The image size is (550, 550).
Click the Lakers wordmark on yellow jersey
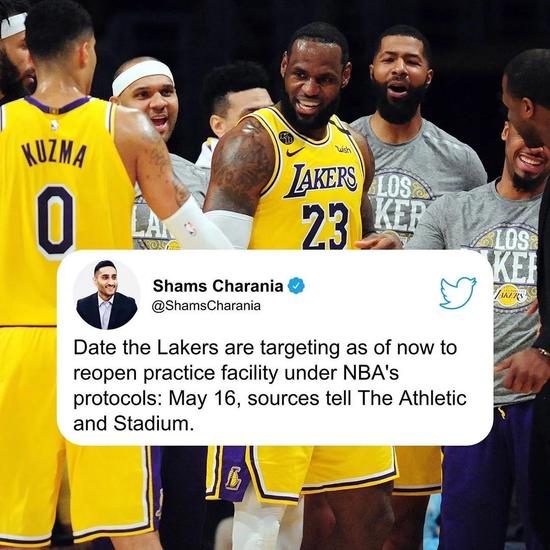tap(321, 180)
